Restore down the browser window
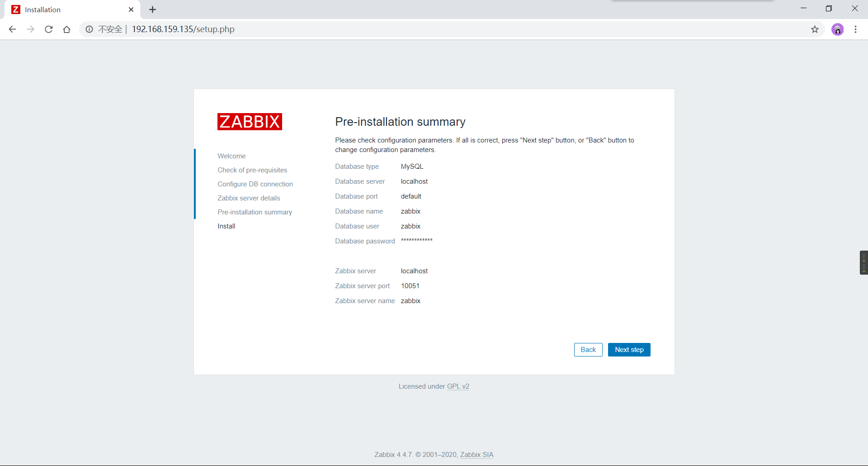 [829, 9]
